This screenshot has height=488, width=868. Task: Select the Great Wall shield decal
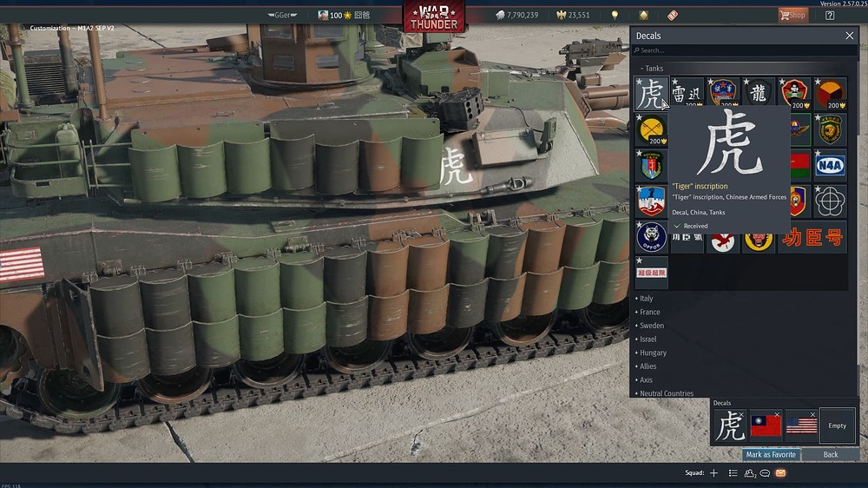click(x=651, y=201)
